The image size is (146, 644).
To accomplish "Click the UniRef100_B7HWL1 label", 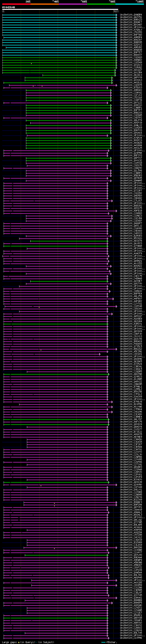I will [x=131, y=387].
